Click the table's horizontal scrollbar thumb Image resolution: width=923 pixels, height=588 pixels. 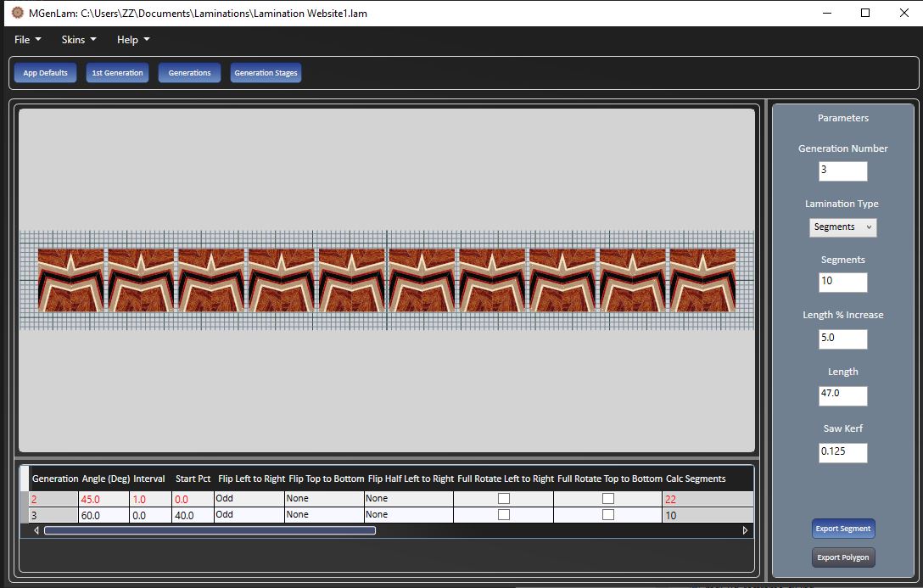coord(210,530)
